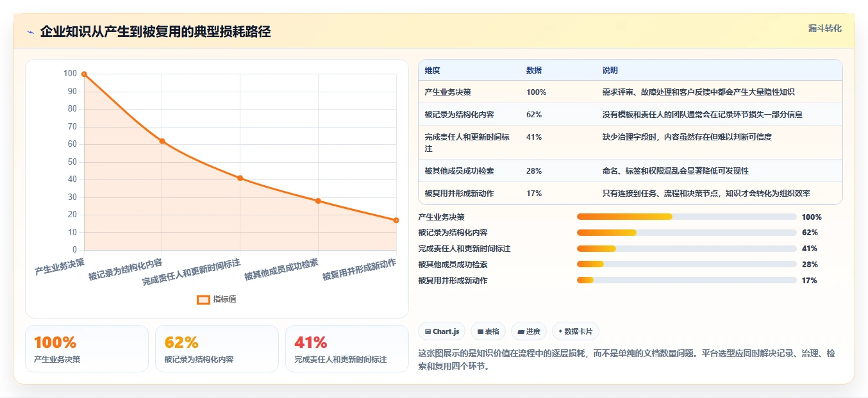868x398 pixels.
Task: Open the 41% 完成责任人和更新时间标注 data card
Action: point(347,349)
